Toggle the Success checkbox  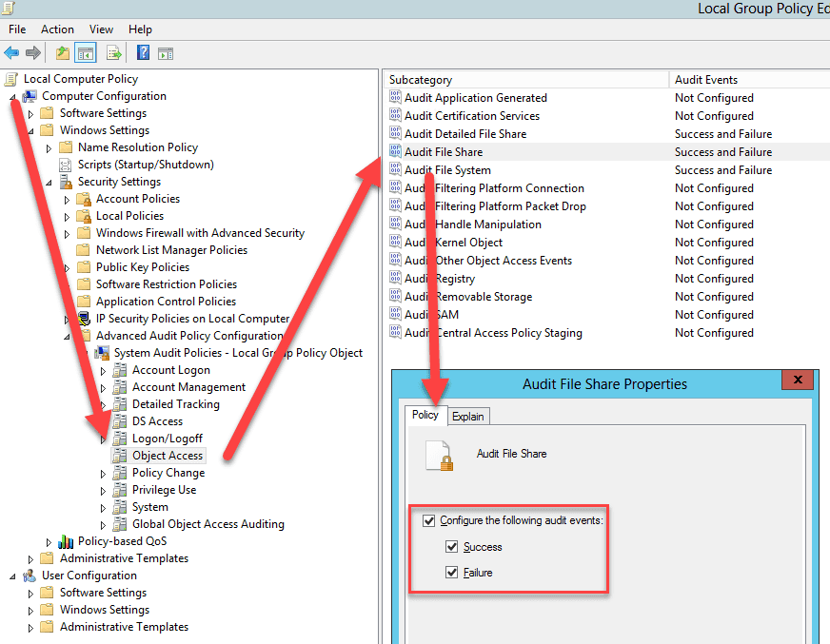pos(452,547)
